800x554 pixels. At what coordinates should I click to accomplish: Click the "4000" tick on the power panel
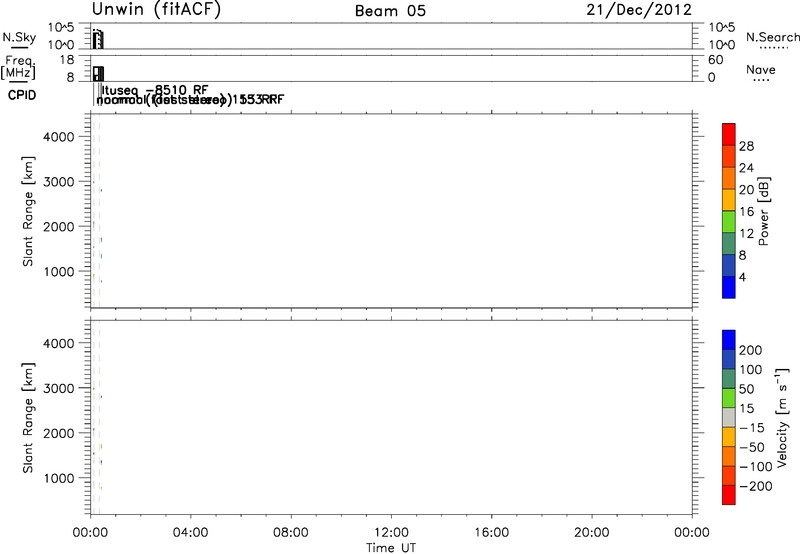(59, 137)
